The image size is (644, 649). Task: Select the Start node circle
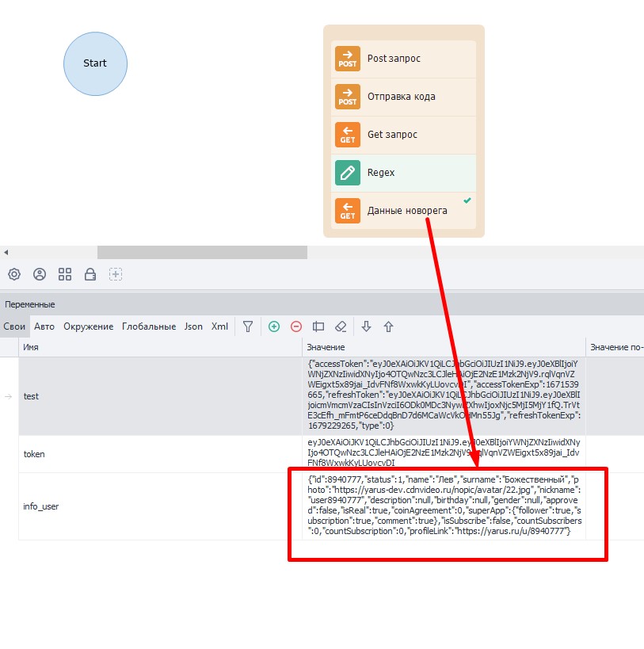click(x=95, y=63)
